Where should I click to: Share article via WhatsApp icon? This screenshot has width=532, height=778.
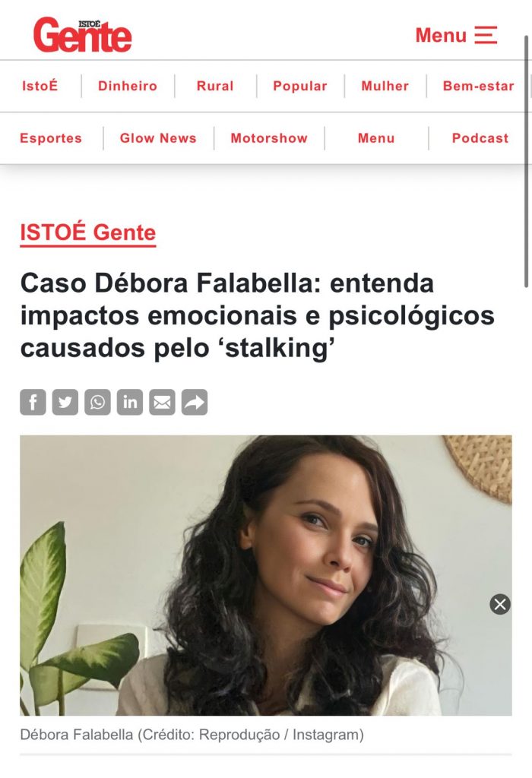point(97,402)
